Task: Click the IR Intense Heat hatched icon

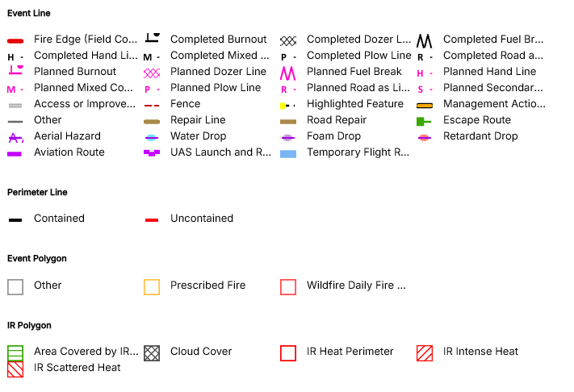Action: (x=425, y=352)
